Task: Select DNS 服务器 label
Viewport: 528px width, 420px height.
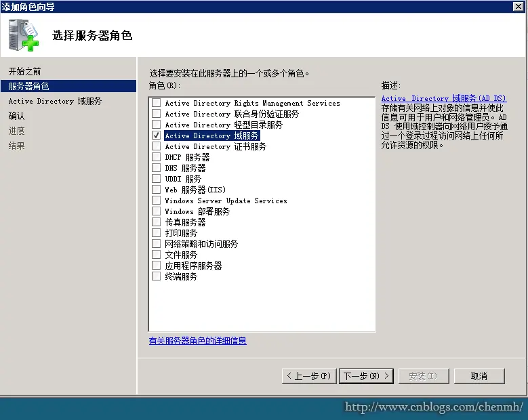Action: click(x=185, y=168)
